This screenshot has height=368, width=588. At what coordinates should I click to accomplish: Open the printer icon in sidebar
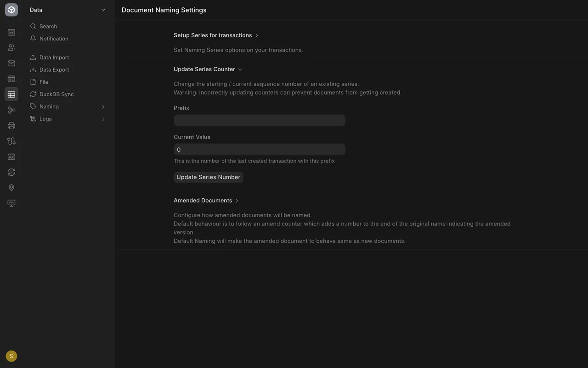[11, 126]
